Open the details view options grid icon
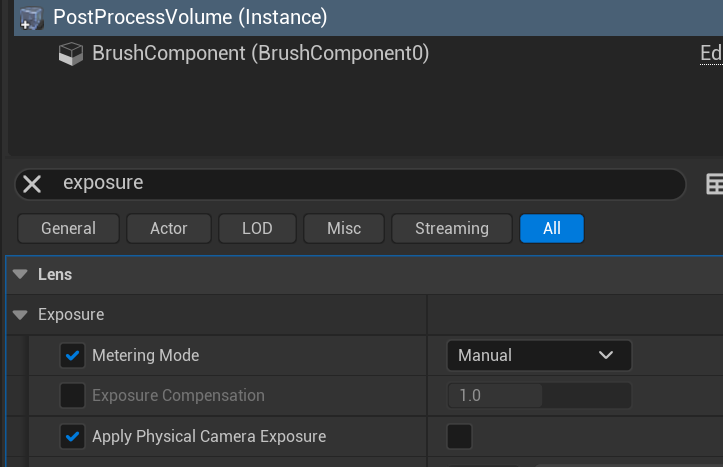 click(714, 184)
